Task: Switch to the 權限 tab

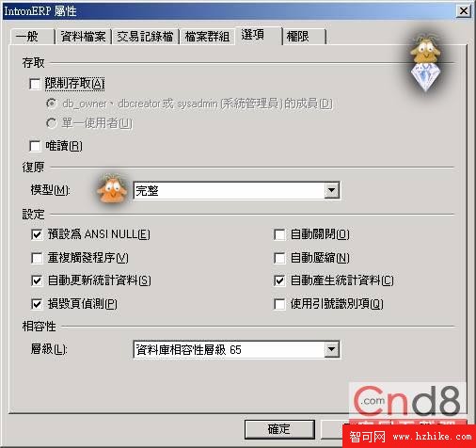Action: point(304,37)
